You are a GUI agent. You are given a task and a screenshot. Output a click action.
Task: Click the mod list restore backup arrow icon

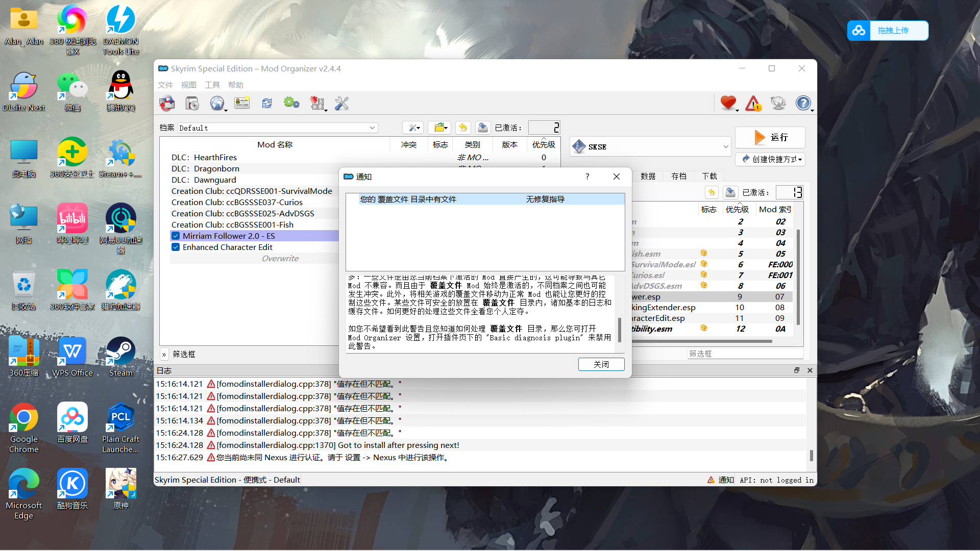point(463,128)
